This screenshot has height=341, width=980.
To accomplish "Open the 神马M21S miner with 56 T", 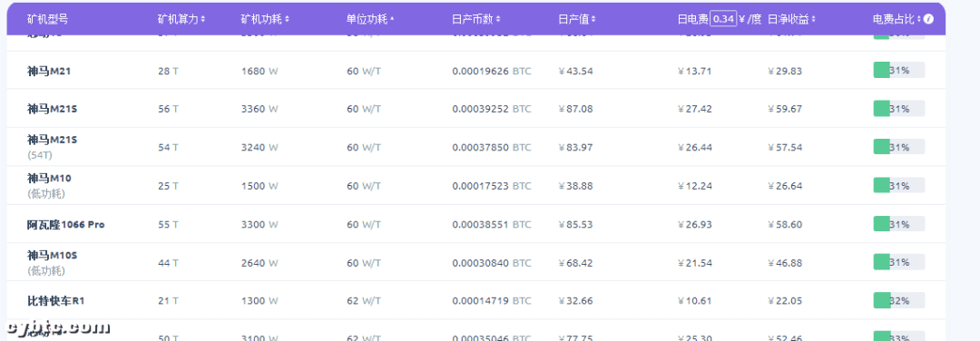I will click(x=52, y=109).
